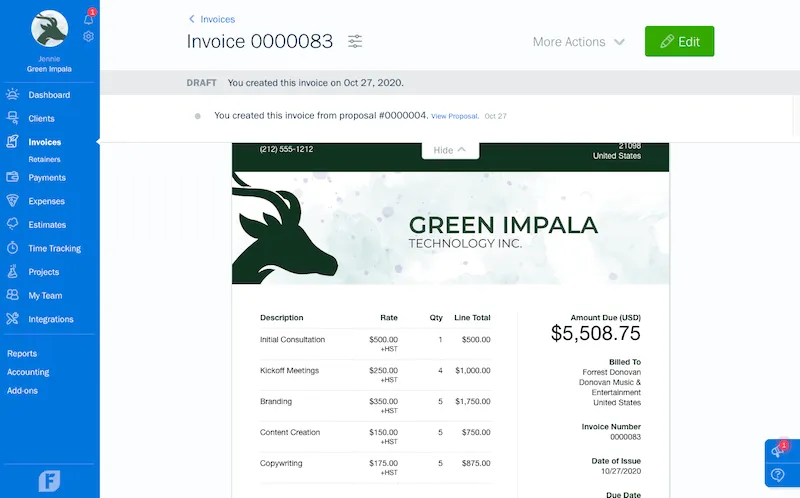Collapse invoice history with Hide

pyautogui.click(x=449, y=150)
